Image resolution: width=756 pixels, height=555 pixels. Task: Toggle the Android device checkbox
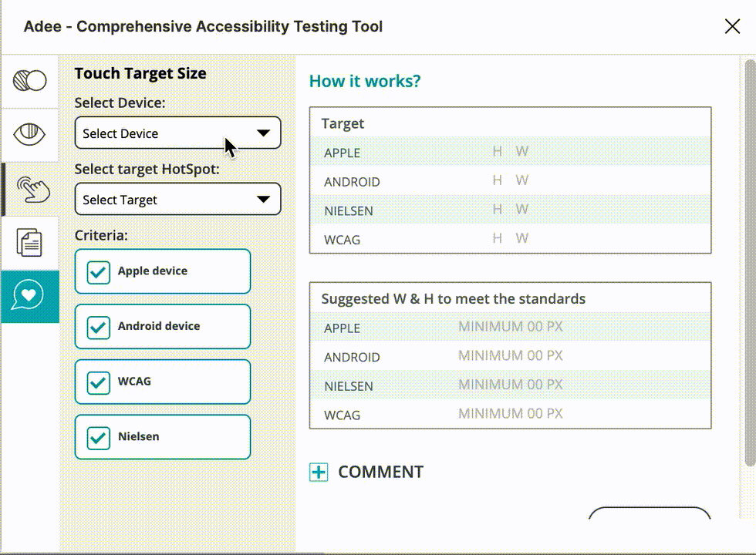coord(97,326)
